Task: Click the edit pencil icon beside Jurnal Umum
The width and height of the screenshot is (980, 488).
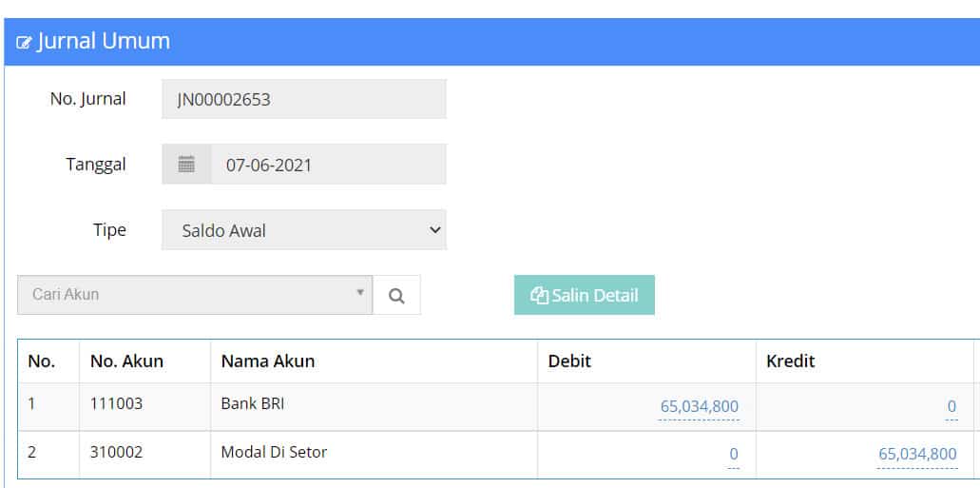Action: (24, 43)
